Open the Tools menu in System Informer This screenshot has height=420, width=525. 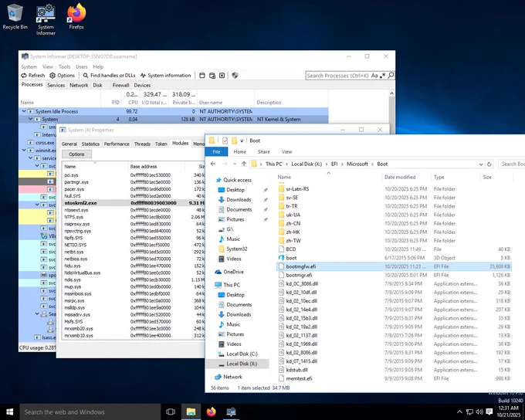pyautogui.click(x=64, y=66)
